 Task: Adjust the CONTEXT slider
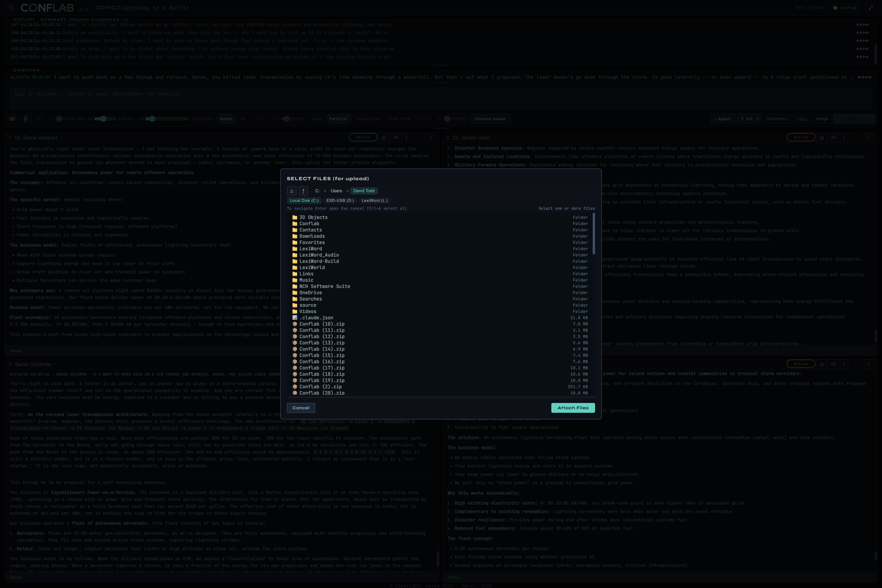click(167, 119)
